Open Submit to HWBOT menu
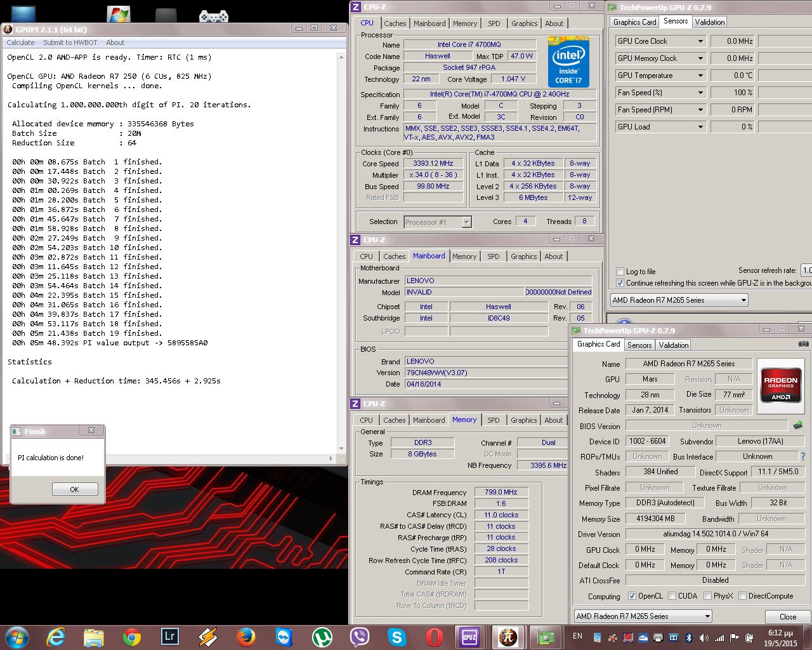 (x=70, y=43)
